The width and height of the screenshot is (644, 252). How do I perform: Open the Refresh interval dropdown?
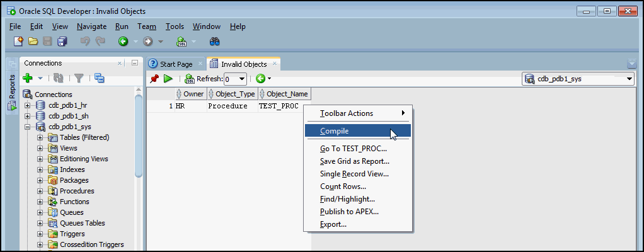[242, 79]
